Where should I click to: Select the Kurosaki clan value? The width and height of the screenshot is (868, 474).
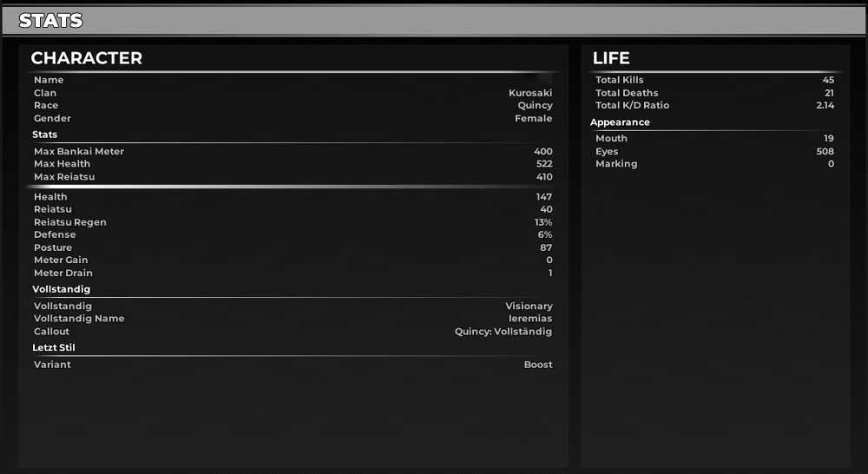coord(530,93)
